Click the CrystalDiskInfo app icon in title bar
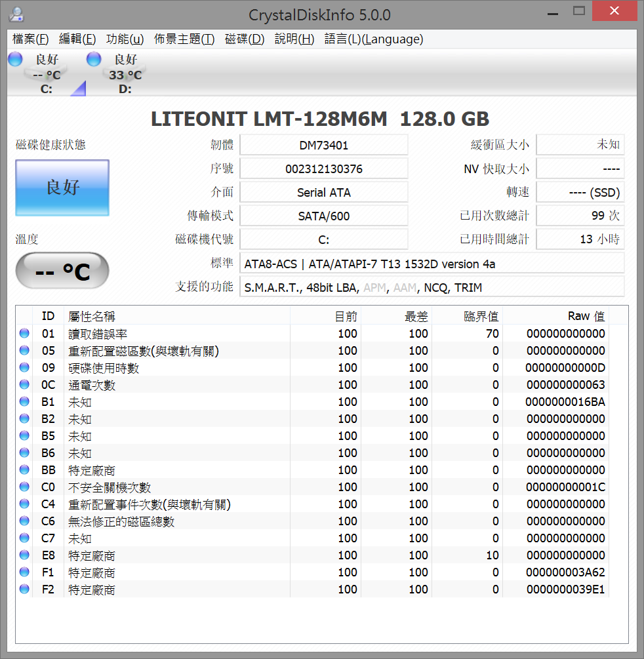The height and width of the screenshot is (659, 644). [17, 14]
